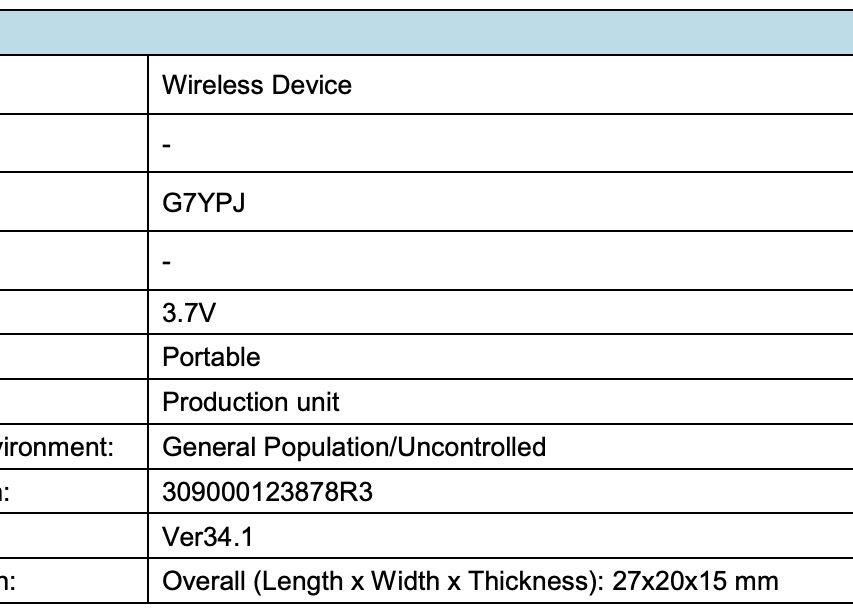The image size is (853, 612).
Task: Click the dash directly below "G7YPJ"
Action: click(x=167, y=262)
